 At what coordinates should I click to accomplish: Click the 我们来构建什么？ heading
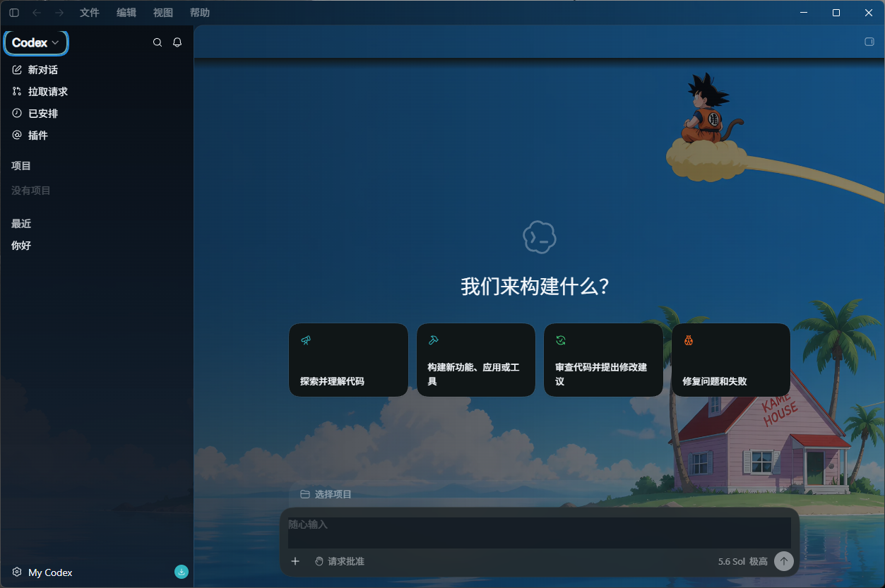click(535, 287)
